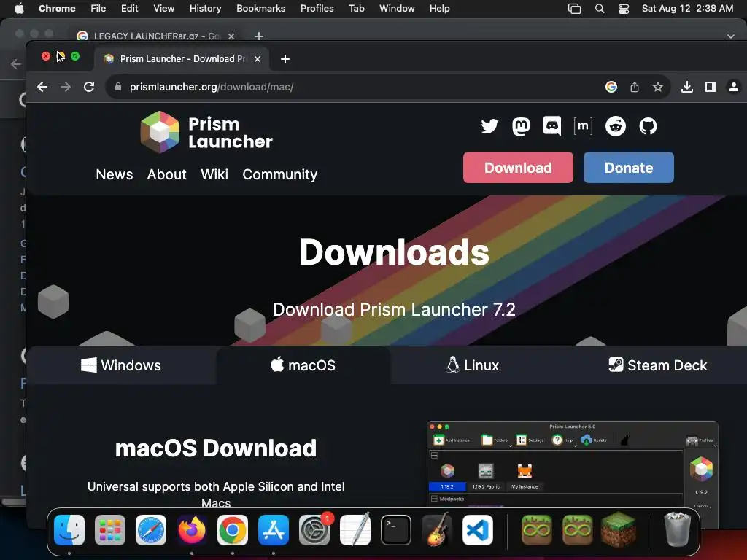This screenshot has height=560, width=747.
Task: Launch GarageBand from the Dock
Action: 437,530
